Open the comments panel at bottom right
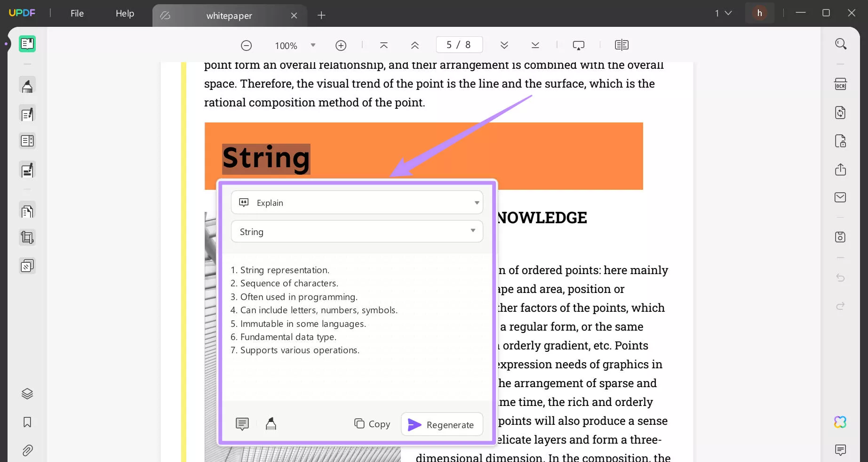Screen dimensions: 868x462 840,450
